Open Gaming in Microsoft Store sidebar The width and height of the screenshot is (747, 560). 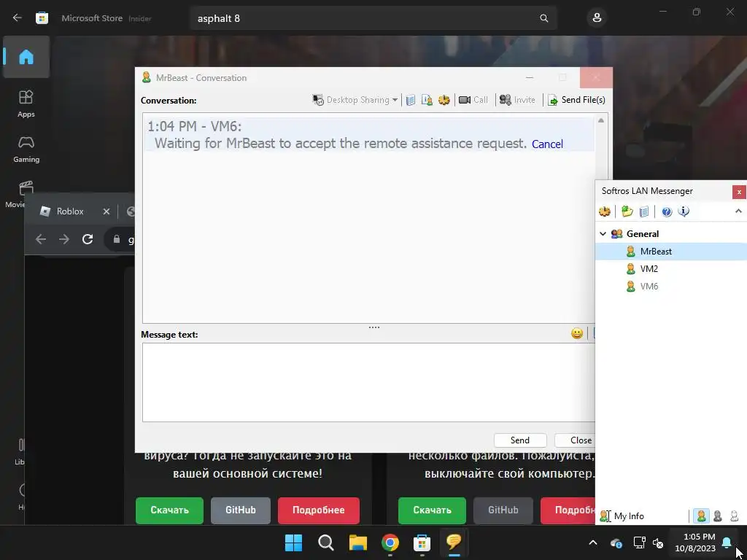(x=26, y=149)
